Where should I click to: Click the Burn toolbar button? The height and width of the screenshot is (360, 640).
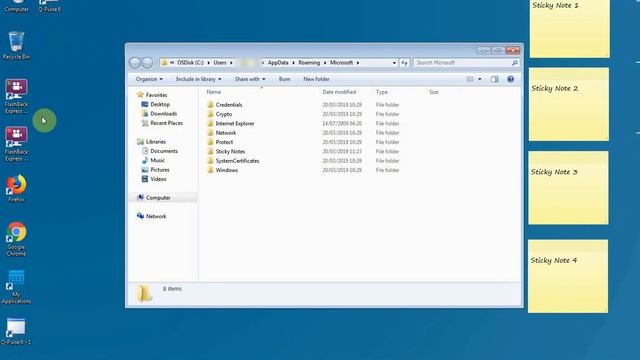(284, 79)
